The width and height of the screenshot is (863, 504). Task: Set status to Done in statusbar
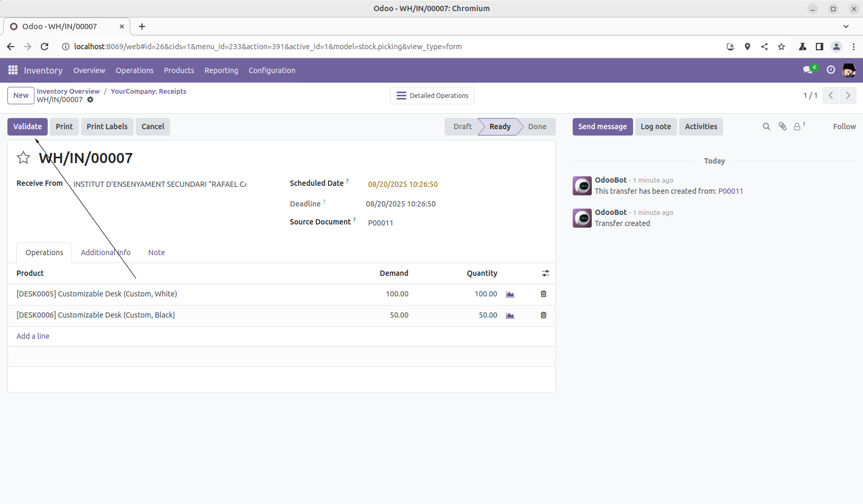pos(537,127)
